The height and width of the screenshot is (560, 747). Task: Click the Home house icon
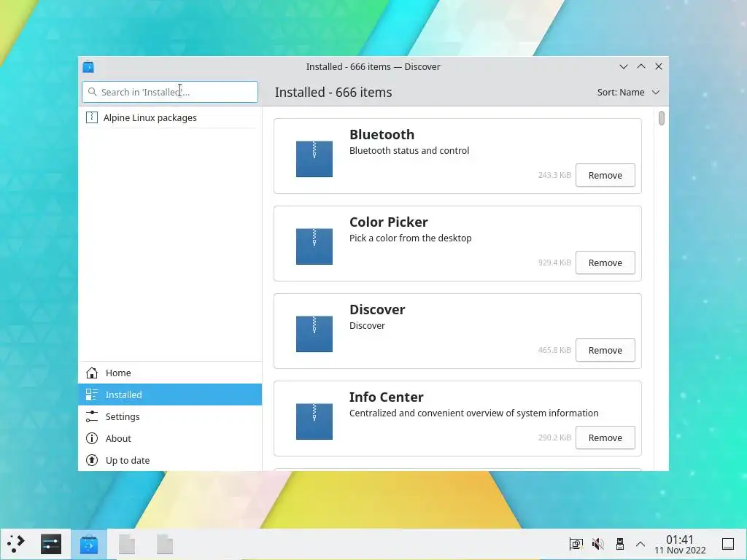pos(92,373)
